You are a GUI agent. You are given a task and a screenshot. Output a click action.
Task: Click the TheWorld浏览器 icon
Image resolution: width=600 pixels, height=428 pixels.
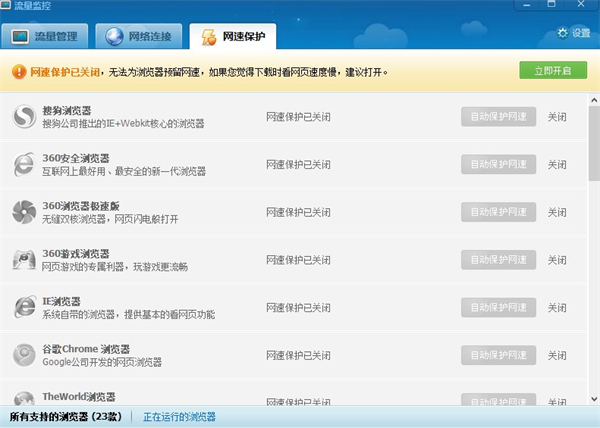24,399
